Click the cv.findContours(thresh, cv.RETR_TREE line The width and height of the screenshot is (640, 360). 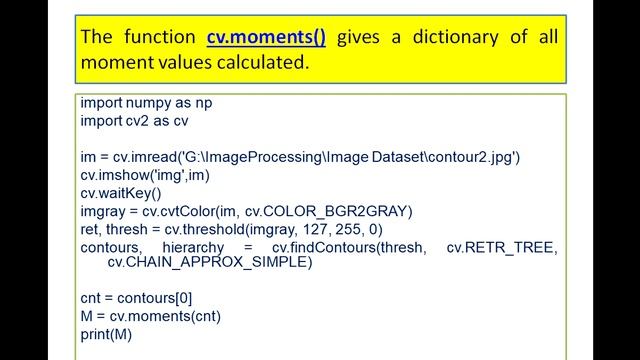point(319,247)
